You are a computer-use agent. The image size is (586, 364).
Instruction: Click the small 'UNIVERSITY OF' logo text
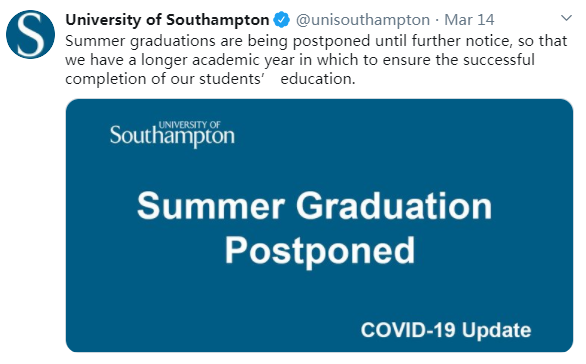pyautogui.click(x=189, y=125)
